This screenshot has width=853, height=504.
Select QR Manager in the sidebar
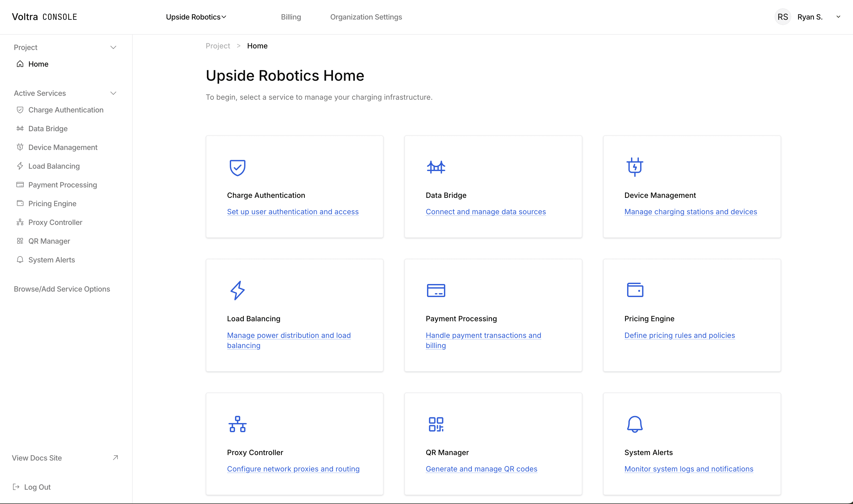tap(49, 241)
